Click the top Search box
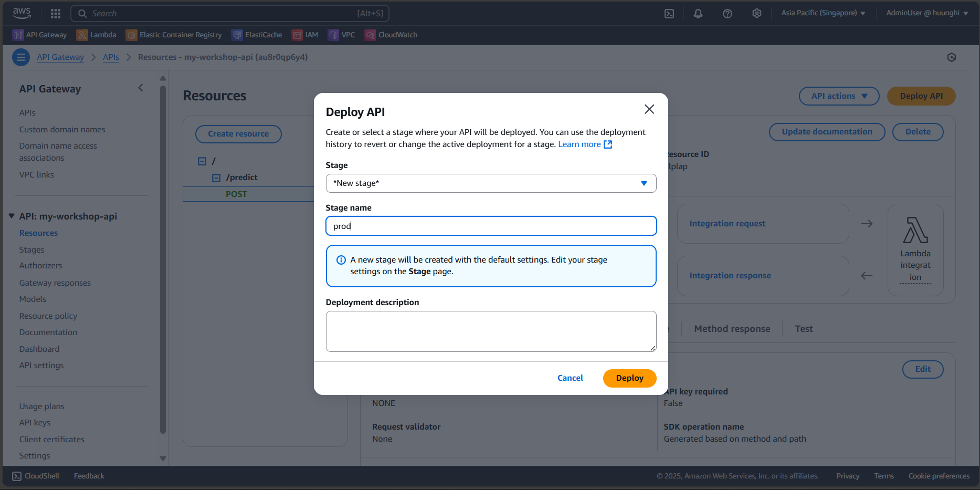 tap(230, 14)
